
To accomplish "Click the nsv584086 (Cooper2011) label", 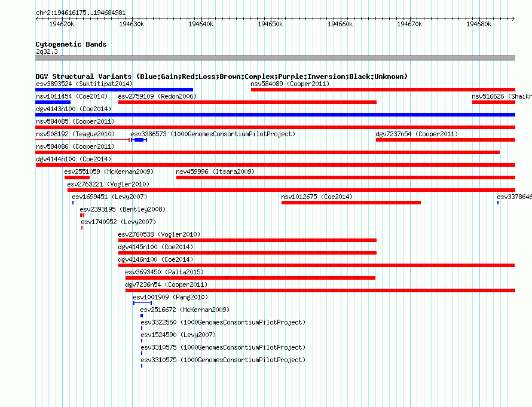I will (75, 146).
